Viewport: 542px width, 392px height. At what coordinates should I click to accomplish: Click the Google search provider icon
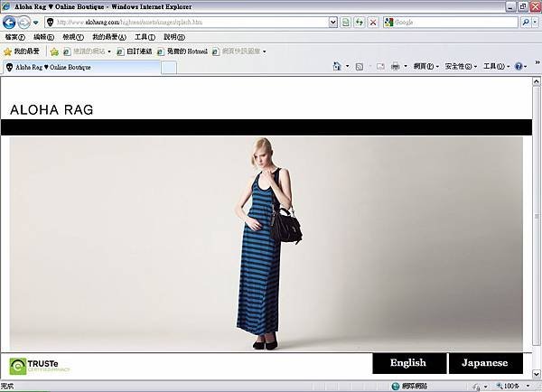click(388, 22)
